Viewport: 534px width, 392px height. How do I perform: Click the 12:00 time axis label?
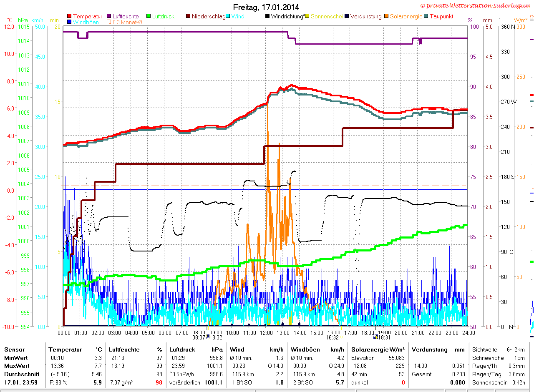click(266, 333)
